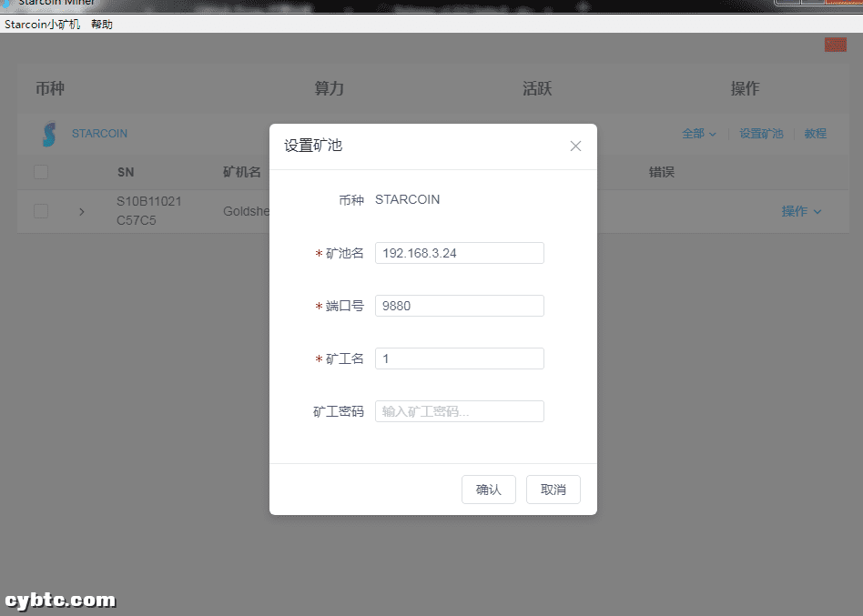The image size is (863, 616).
Task: Open the 操作 dropdown for the miner row
Action: (801, 211)
